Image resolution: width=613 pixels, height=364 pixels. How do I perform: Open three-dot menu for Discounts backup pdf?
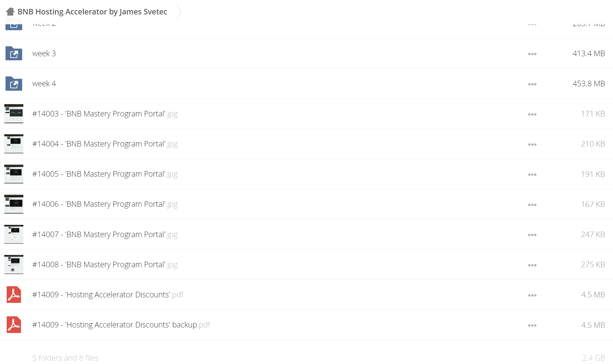[x=532, y=325]
